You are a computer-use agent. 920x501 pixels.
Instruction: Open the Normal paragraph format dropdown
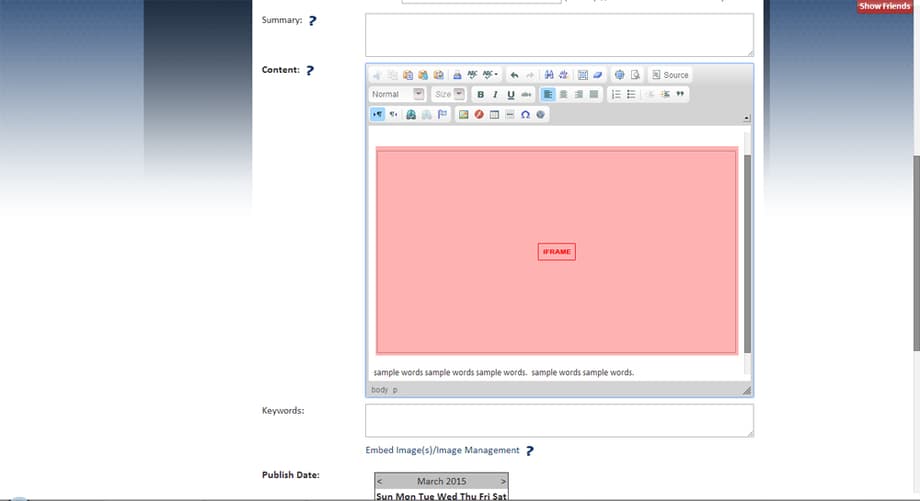(x=397, y=94)
